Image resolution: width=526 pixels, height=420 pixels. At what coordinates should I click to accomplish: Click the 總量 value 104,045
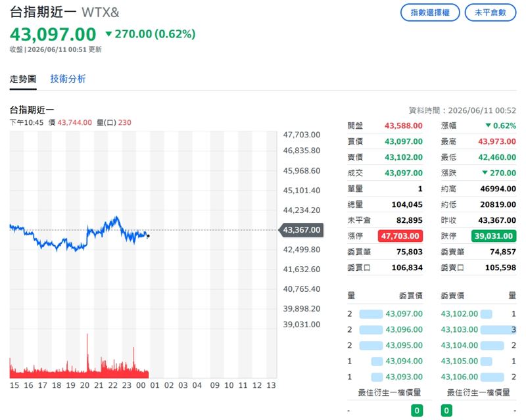[407, 204]
